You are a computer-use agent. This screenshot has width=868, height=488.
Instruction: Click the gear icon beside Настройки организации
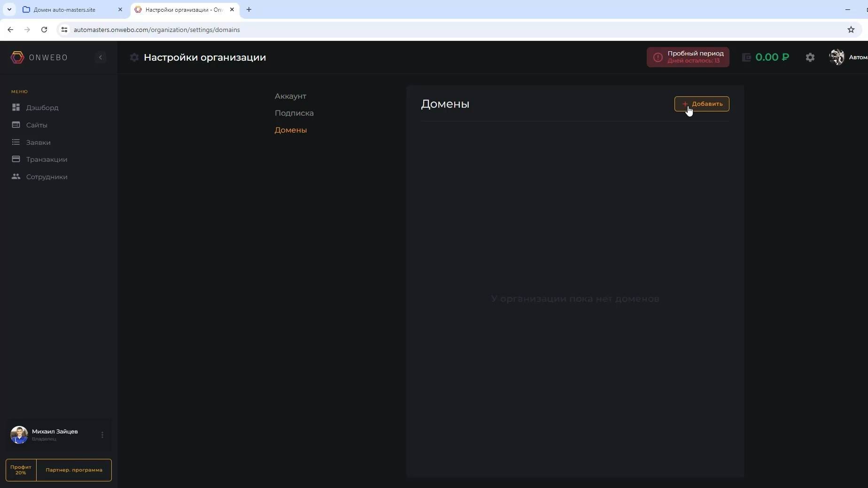coord(134,57)
